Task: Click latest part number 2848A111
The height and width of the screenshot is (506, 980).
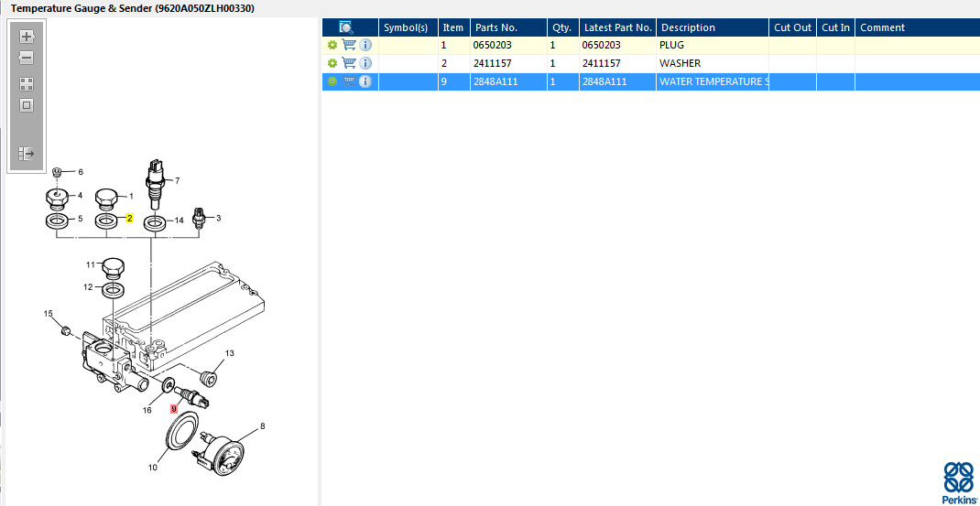Action: pos(604,81)
